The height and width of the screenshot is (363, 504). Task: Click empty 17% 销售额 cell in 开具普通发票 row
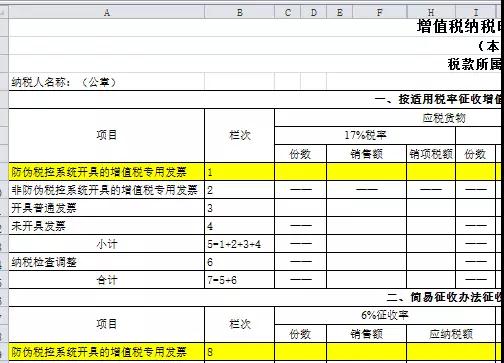[x=366, y=208]
